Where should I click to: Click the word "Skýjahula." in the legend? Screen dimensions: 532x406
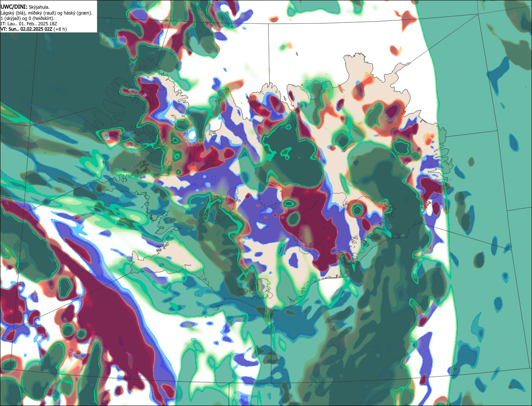[x=39, y=7]
